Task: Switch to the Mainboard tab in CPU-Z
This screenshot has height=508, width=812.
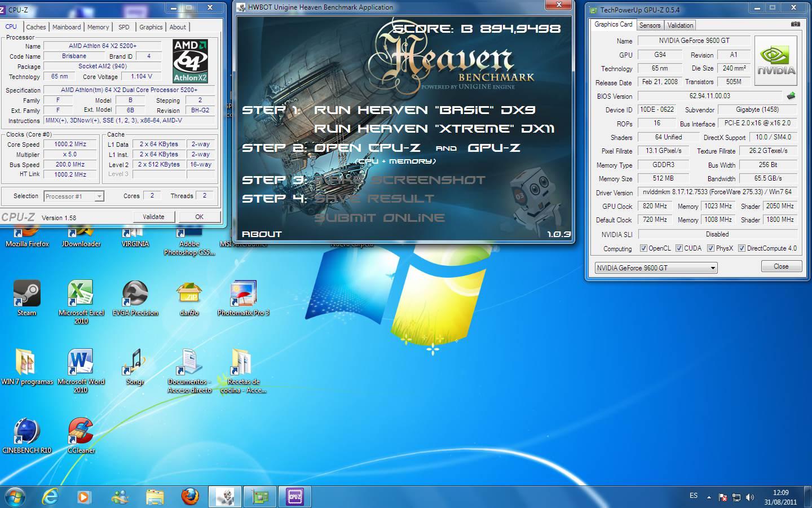Action: coord(67,27)
